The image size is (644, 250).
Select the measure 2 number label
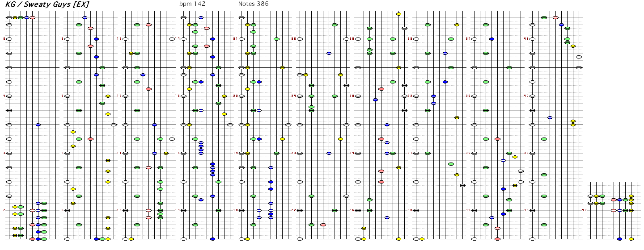(4, 210)
